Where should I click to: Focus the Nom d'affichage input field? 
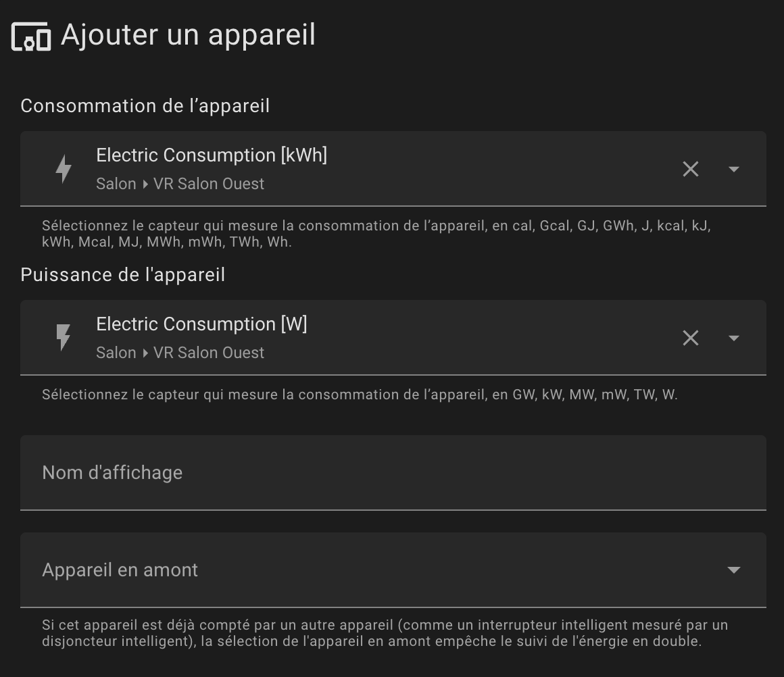pos(392,473)
